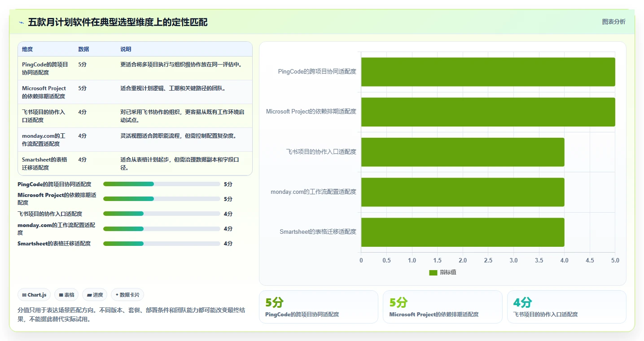
Task: Click the 说明 column header in table
Action: (x=126, y=49)
